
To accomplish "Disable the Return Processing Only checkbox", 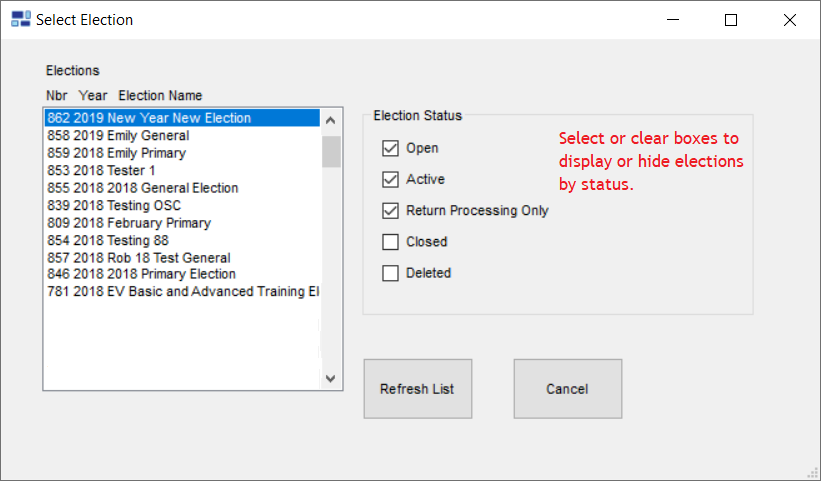I will pos(390,211).
